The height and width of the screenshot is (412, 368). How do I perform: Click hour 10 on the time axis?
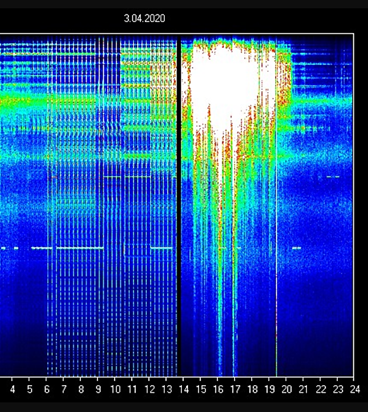115,389
